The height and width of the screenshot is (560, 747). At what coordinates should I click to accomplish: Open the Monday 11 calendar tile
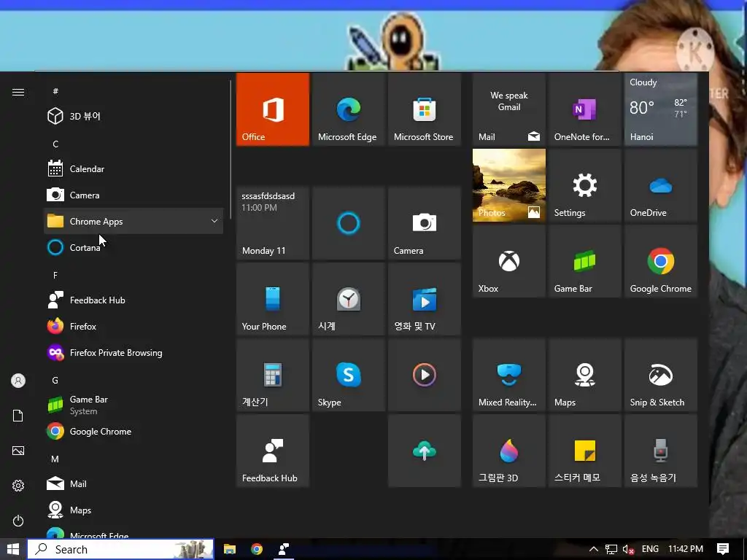(x=273, y=223)
